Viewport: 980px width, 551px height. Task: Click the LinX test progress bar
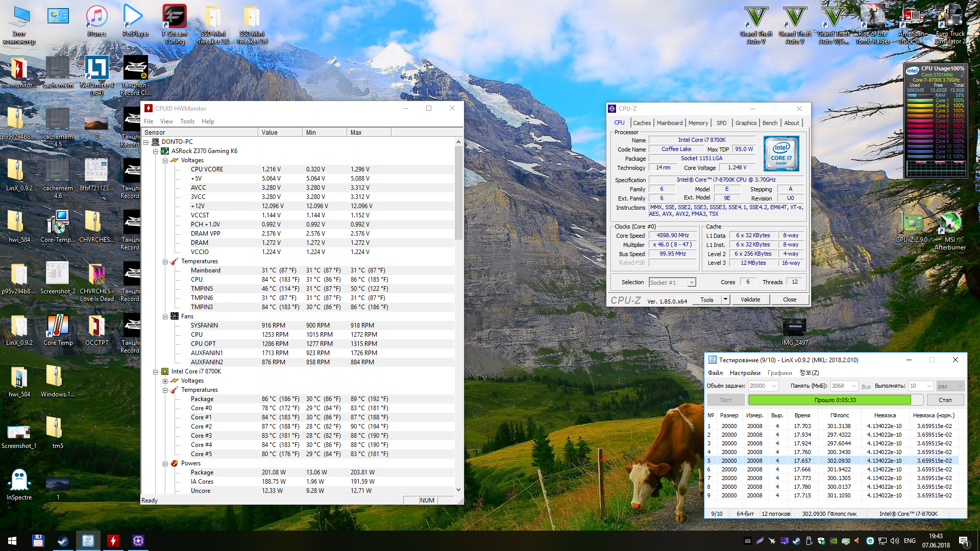(835, 400)
